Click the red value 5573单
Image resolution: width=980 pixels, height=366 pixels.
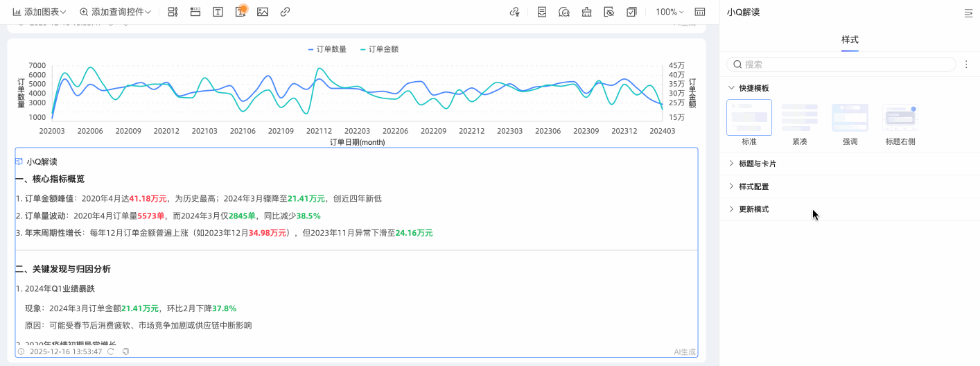click(151, 216)
